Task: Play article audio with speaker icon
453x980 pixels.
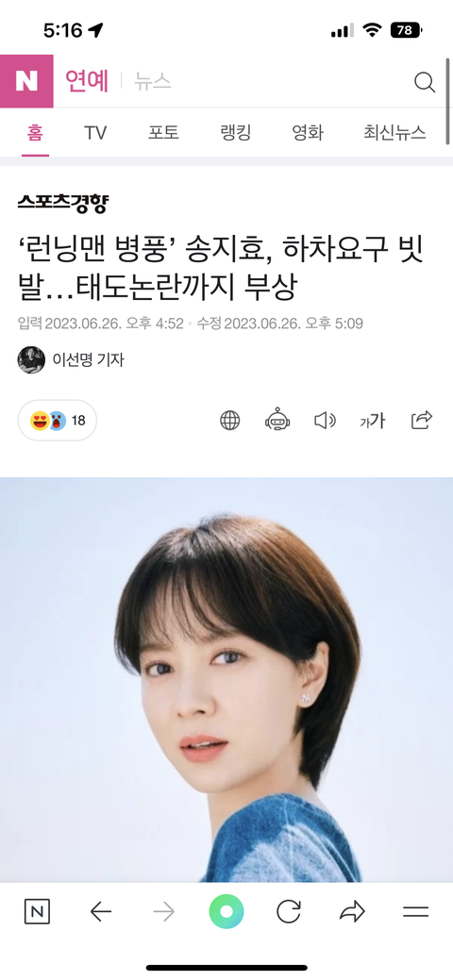Action: (x=325, y=421)
